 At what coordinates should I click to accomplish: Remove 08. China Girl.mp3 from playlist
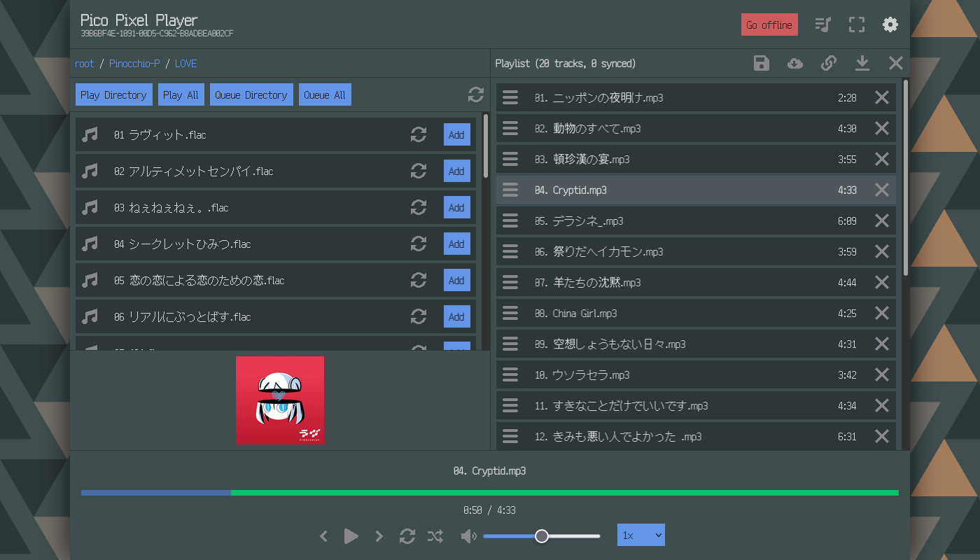click(882, 313)
